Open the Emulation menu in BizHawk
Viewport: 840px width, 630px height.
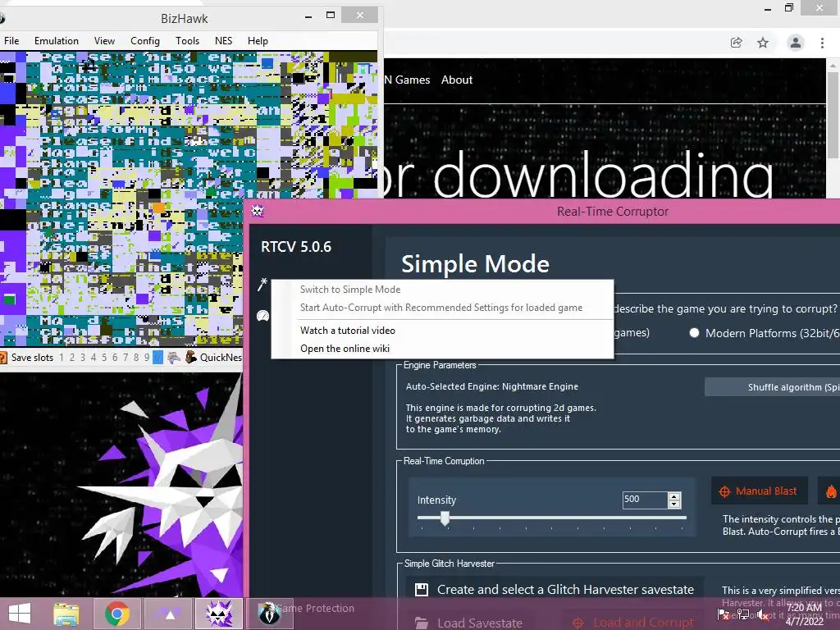click(57, 41)
